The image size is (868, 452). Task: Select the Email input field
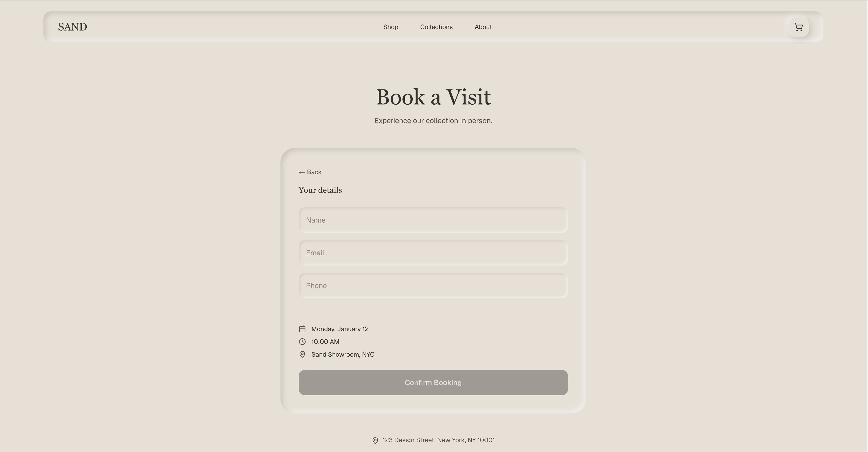click(433, 253)
